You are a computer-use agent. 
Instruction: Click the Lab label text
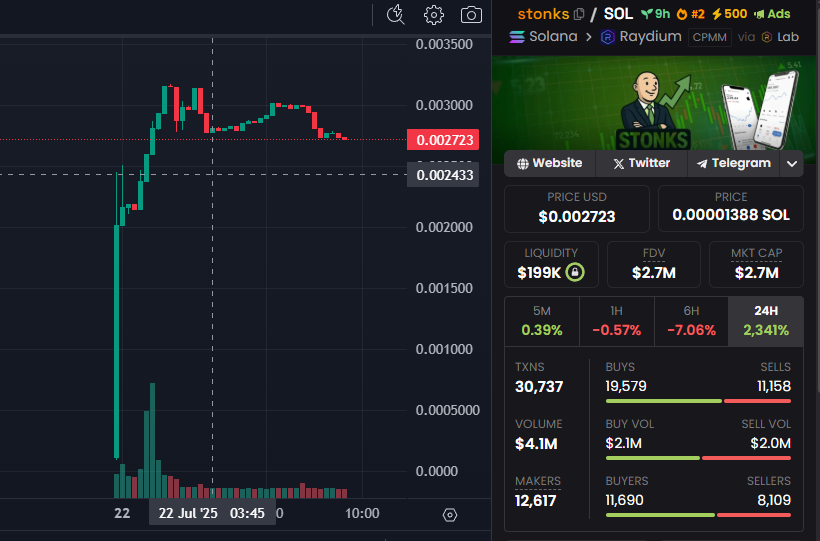pyautogui.click(x=788, y=37)
